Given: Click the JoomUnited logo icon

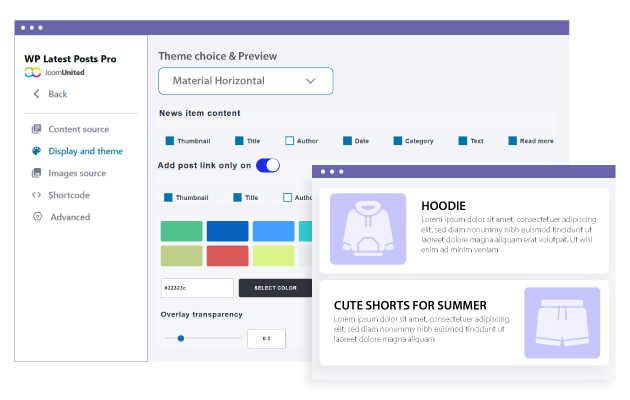Looking at the screenshot, I should tap(32, 73).
